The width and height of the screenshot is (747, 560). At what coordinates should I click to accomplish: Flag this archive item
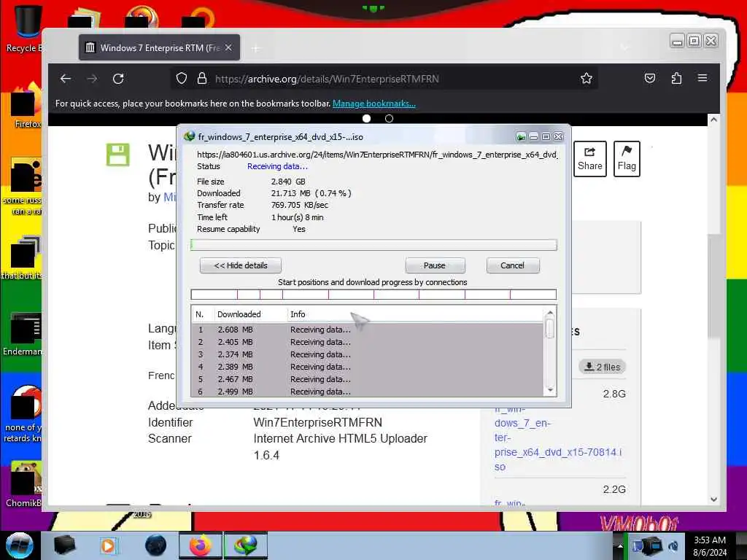click(627, 158)
